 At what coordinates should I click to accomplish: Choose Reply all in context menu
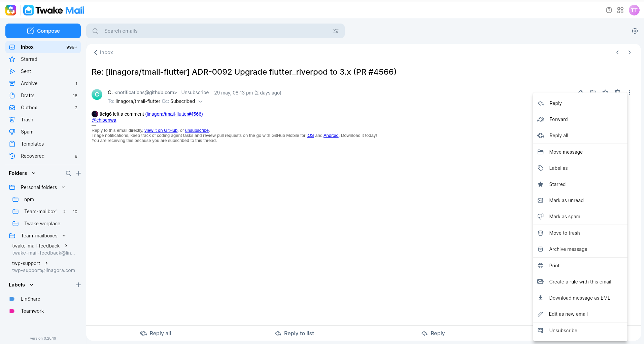pyautogui.click(x=580, y=136)
